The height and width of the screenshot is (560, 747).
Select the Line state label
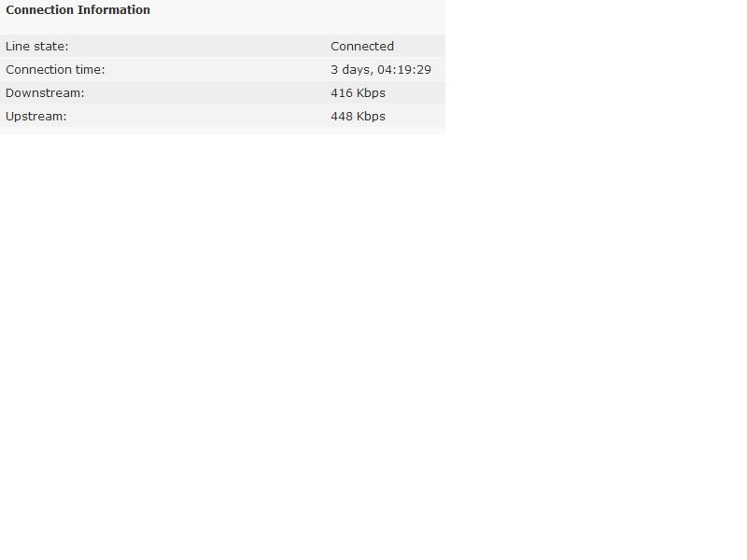[x=37, y=46]
